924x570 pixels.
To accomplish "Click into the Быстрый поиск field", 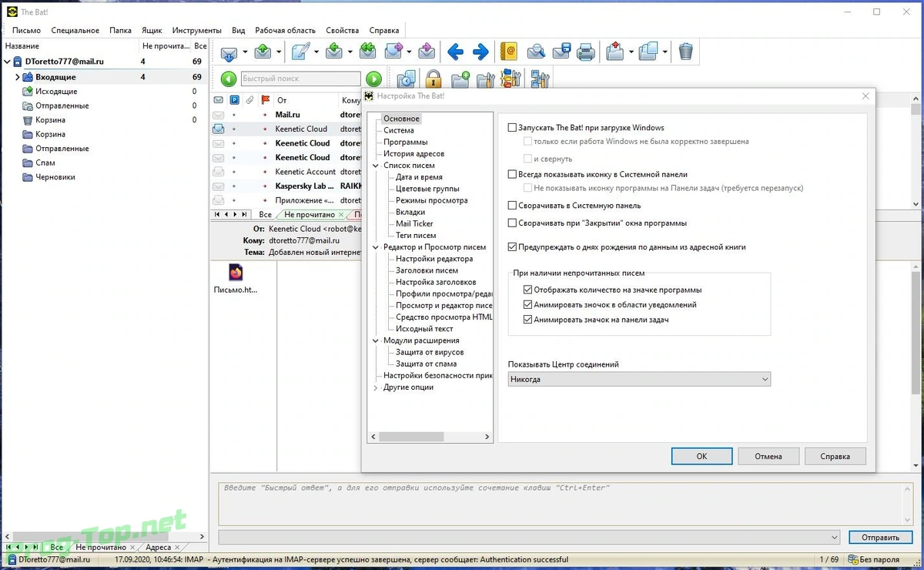I will click(x=300, y=79).
